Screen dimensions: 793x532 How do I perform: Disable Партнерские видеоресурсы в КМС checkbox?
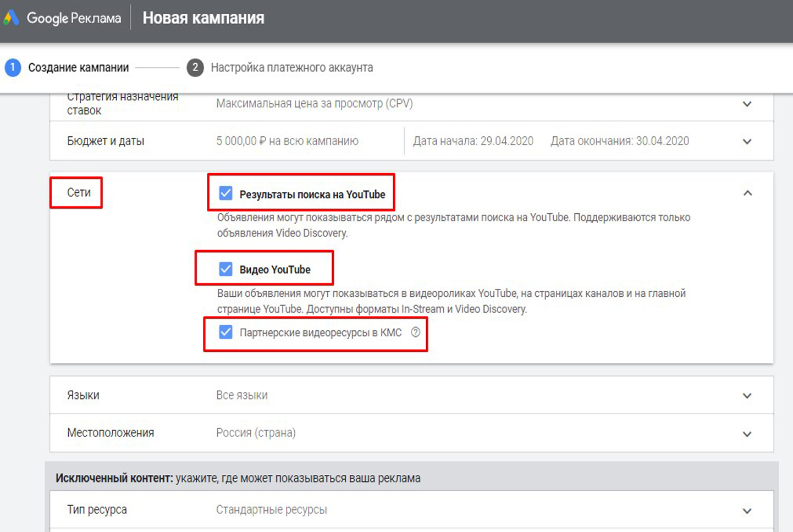tap(225, 332)
